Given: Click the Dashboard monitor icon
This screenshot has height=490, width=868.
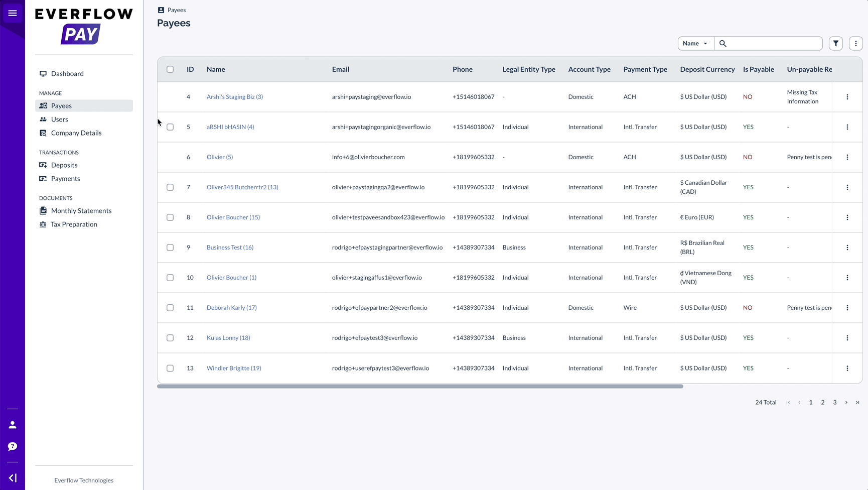Looking at the screenshot, I should click(43, 74).
